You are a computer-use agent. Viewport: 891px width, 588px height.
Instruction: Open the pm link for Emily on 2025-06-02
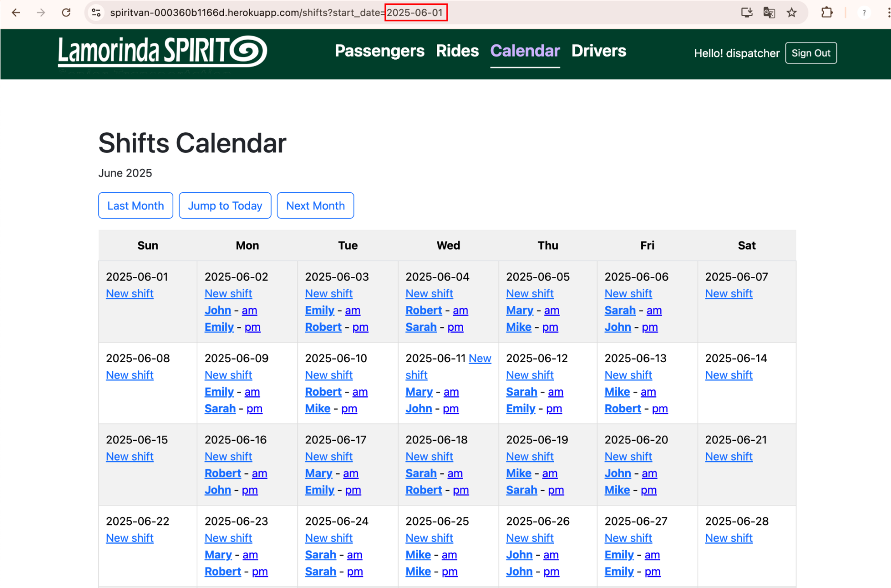(253, 327)
